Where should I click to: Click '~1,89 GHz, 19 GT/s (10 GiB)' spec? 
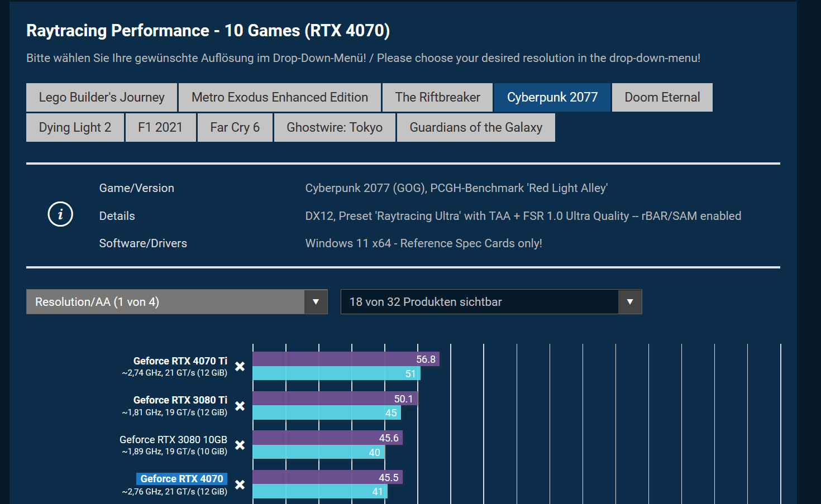point(175,452)
